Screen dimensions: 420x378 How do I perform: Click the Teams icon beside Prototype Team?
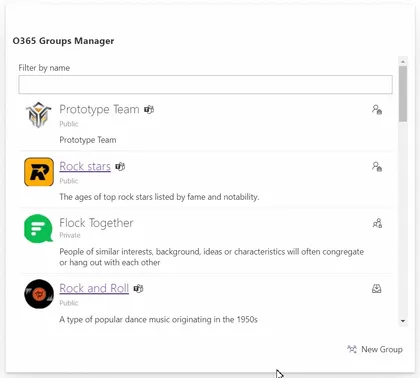click(149, 109)
